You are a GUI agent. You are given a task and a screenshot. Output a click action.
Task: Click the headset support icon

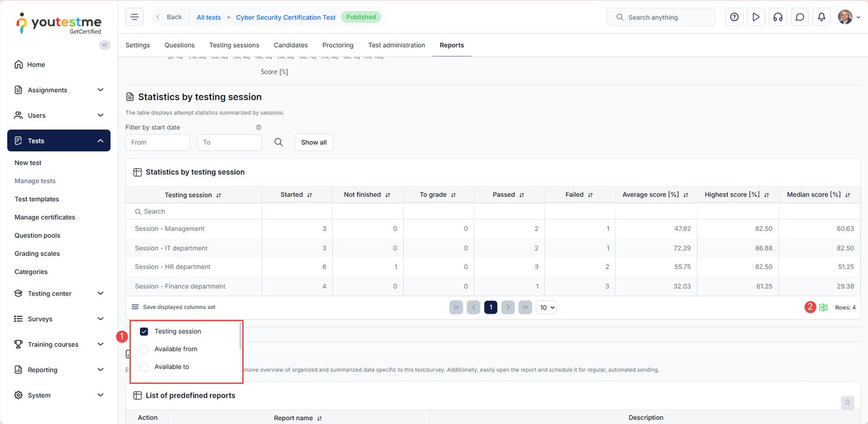point(778,17)
